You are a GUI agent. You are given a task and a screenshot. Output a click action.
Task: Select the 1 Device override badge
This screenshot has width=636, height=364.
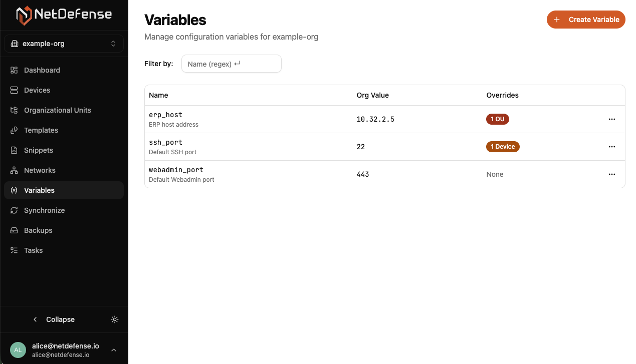[503, 147]
